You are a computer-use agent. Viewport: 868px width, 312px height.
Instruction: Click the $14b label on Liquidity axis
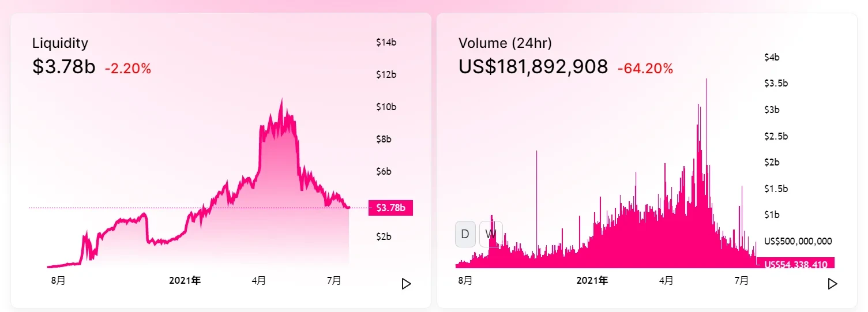pyautogui.click(x=386, y=42)
